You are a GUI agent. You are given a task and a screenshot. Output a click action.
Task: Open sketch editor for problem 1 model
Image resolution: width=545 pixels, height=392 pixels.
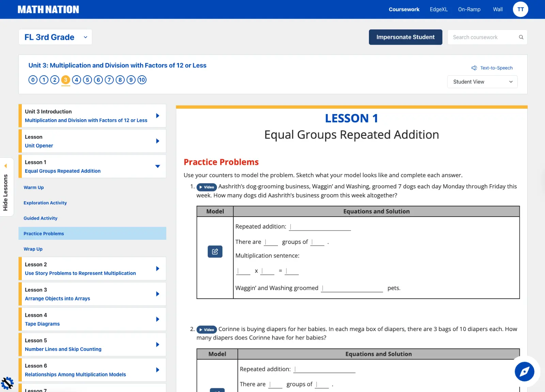(215, 252)
